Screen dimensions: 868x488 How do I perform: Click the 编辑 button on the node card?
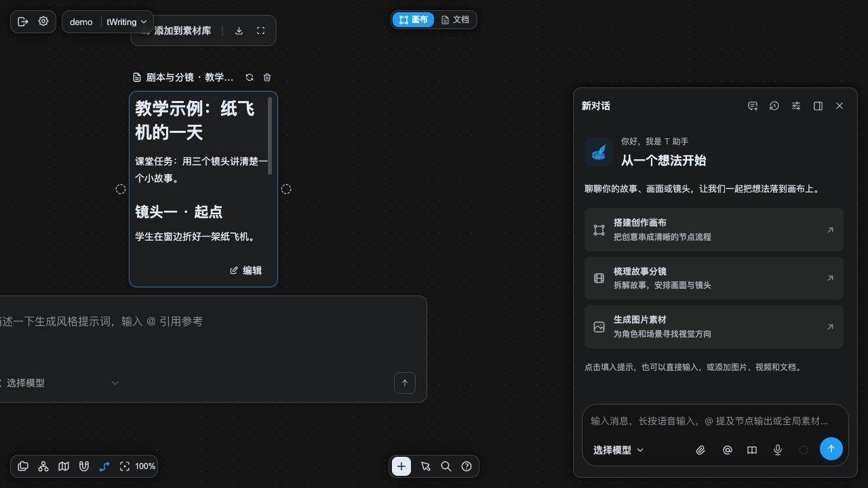pos(245,270)
